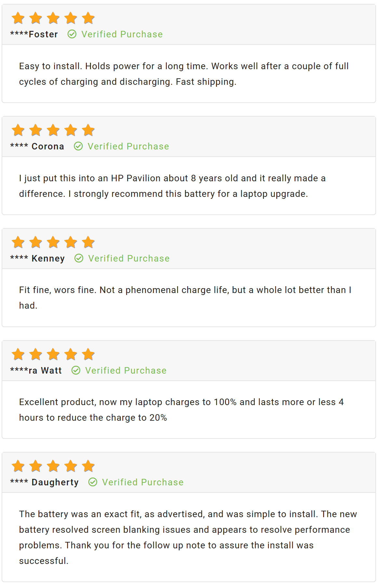Click the Verified Purchase label on Daugherty's review
378x588 pixels.
(x=143, y=482)
